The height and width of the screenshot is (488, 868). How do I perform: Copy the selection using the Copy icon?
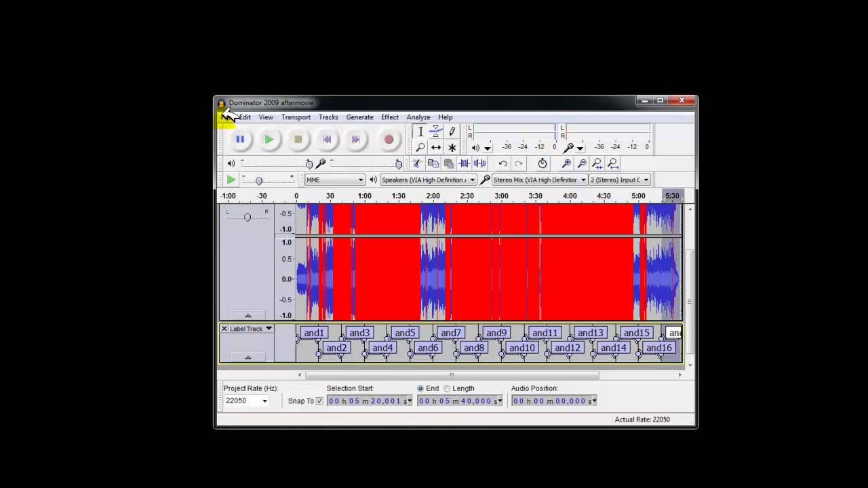[433, 163]
